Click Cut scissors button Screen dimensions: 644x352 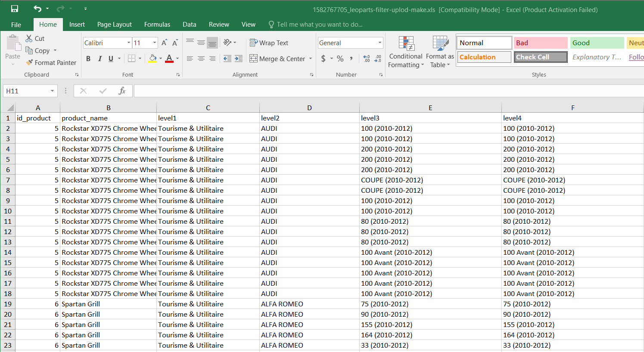pyautogui.click(x=35, y=38)
